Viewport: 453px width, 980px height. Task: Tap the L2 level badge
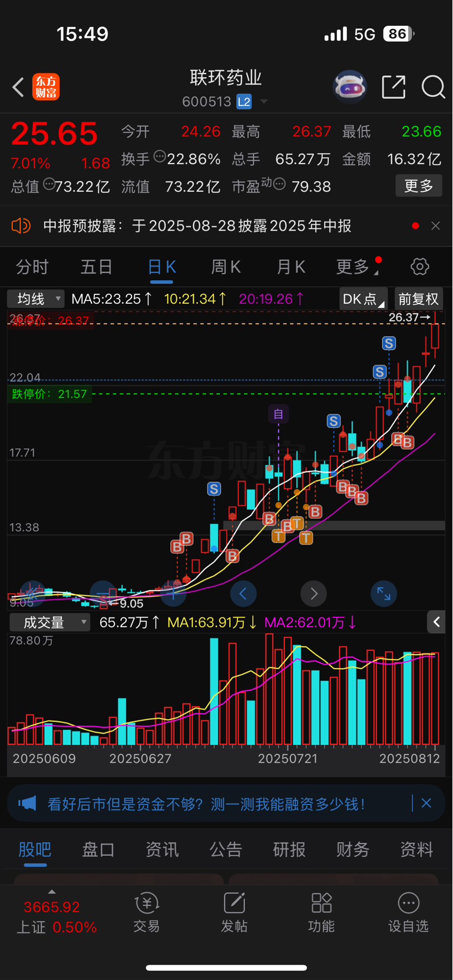(x=244, y=102)
